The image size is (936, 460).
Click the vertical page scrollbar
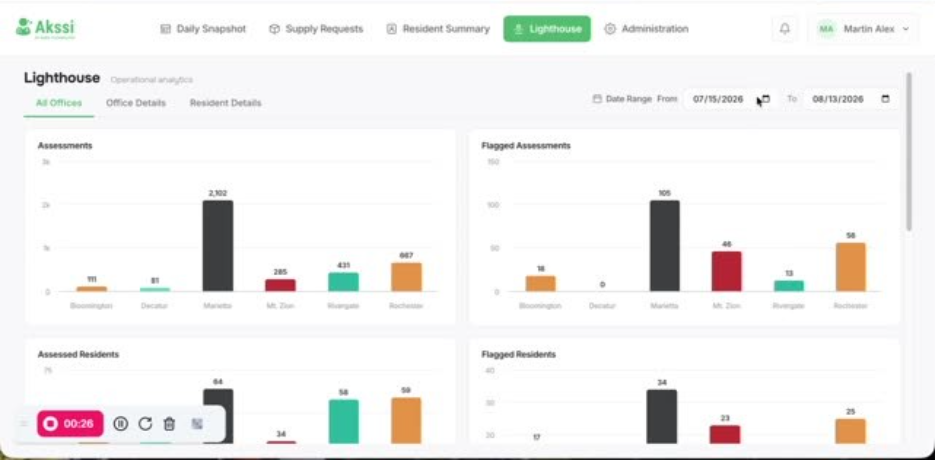coord(909,152)
